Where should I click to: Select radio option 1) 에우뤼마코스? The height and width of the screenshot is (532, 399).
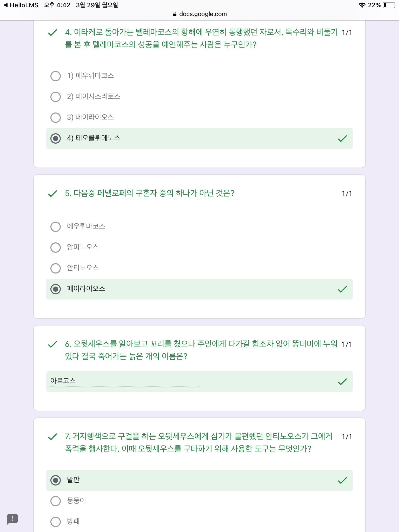point(56,76)
